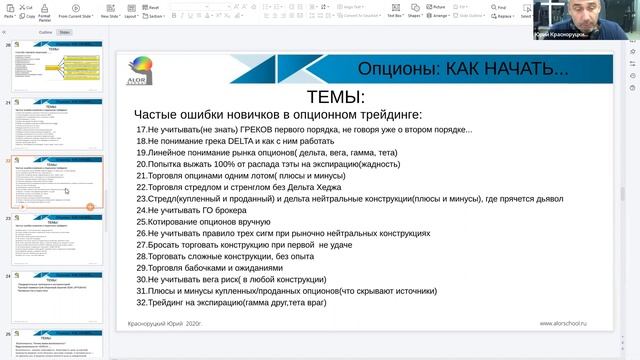The width and height of the screenshot is (640, 360).
Task: Click the Align Text button
Action: coord(351,7)
